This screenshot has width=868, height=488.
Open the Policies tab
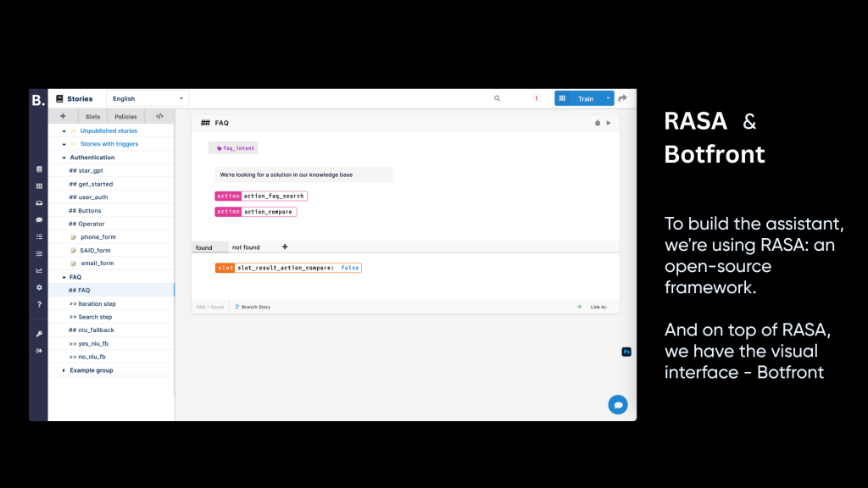(125, 116)
